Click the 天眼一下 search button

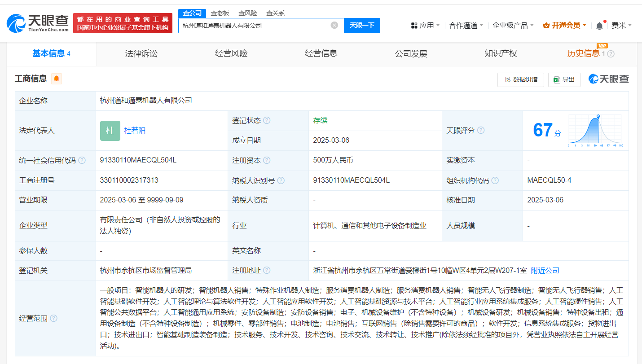click(x=362, y=26)
